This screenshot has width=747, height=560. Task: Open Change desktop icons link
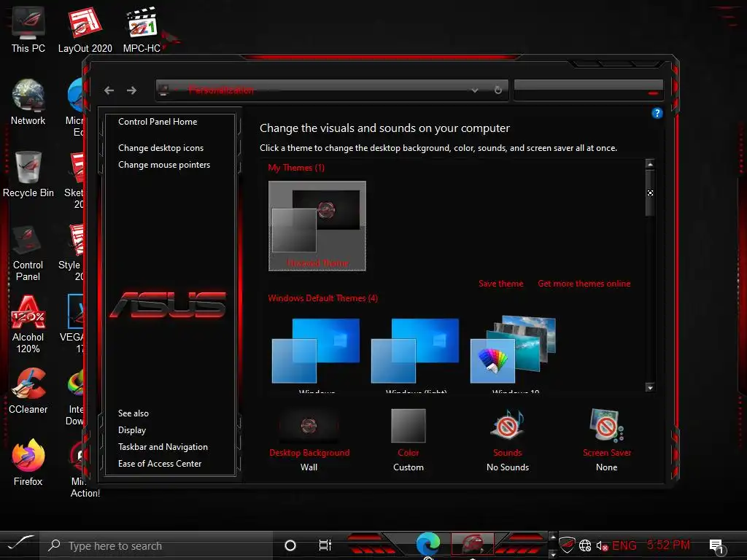point(161,147)
